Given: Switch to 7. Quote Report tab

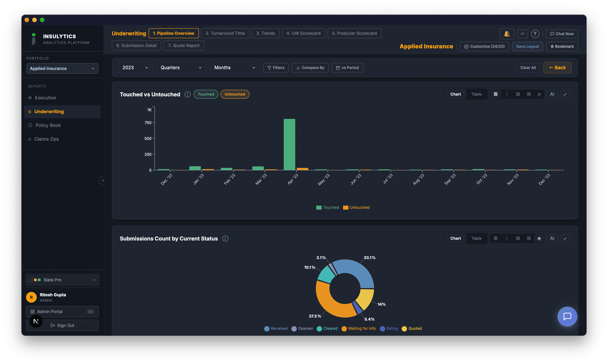Looking at the screenshot, I should 184,46.
